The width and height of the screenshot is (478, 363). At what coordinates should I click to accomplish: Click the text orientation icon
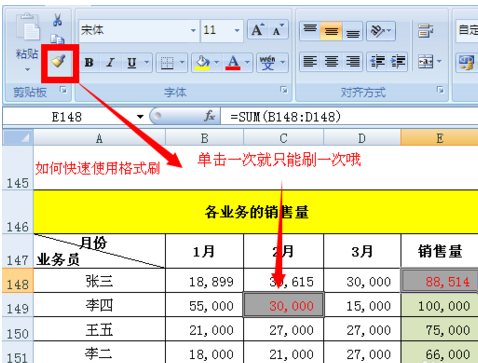[x=381, y=31]
